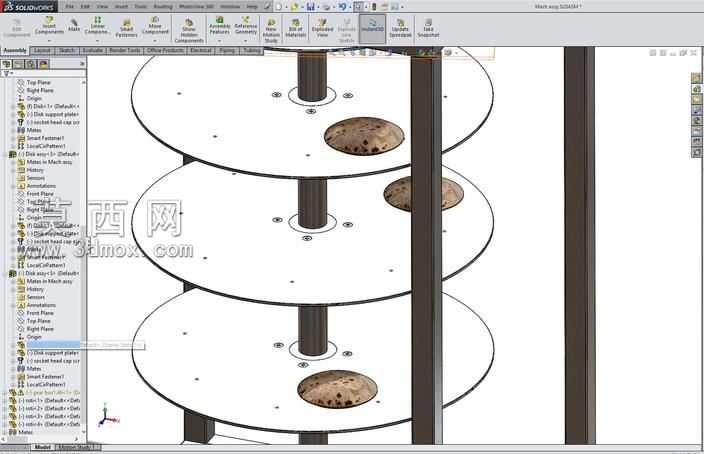The image size is (704, 454).
Task: Open the Assembly Features dropdown arrow
Action: click(x=220, y=40)
